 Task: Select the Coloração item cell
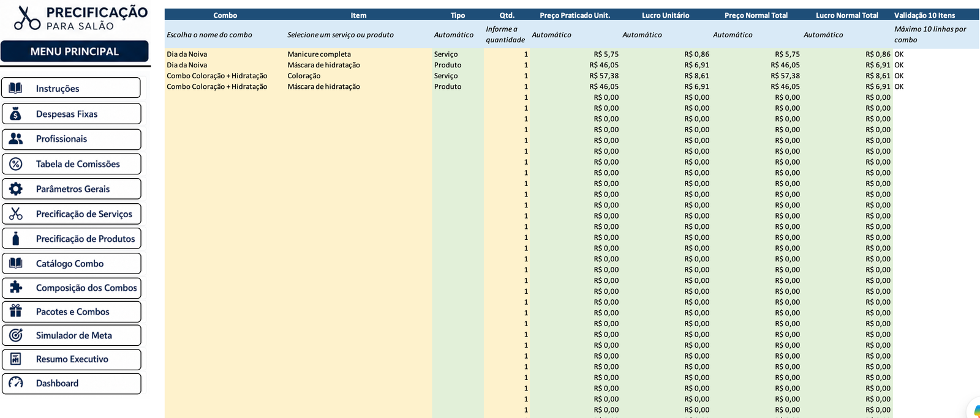[359, 76]
